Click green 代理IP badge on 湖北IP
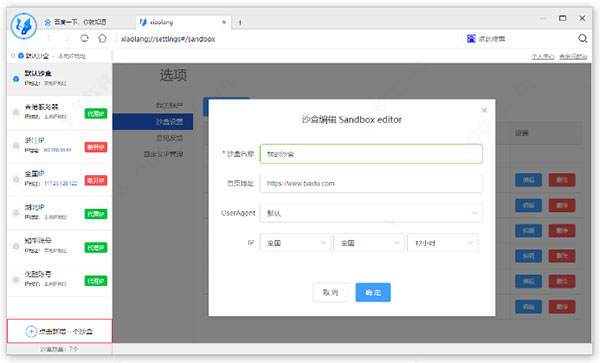This screenshot has width=600, height=363. tap(96, 214)
